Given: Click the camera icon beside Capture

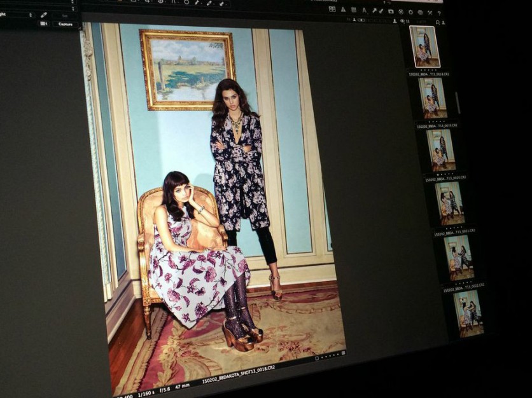Looking at the screenshot, I should 43,24.
